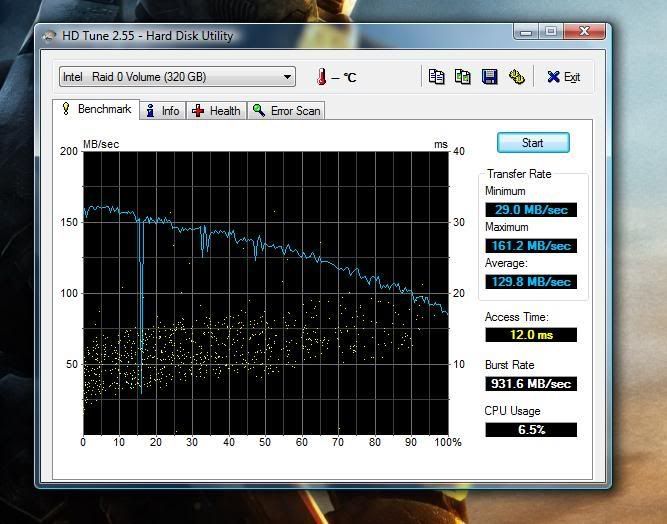
Task: Click the copy text to clipboard icon
Action: click(436, 77)
